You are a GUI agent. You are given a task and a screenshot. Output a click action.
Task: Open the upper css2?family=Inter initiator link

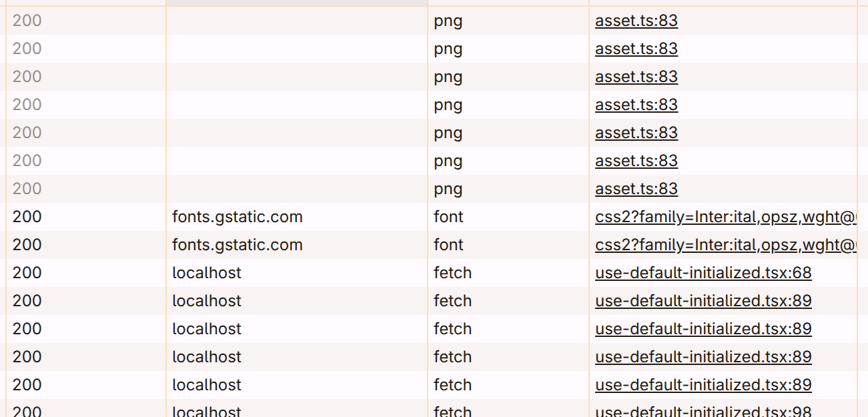point(725,217)
